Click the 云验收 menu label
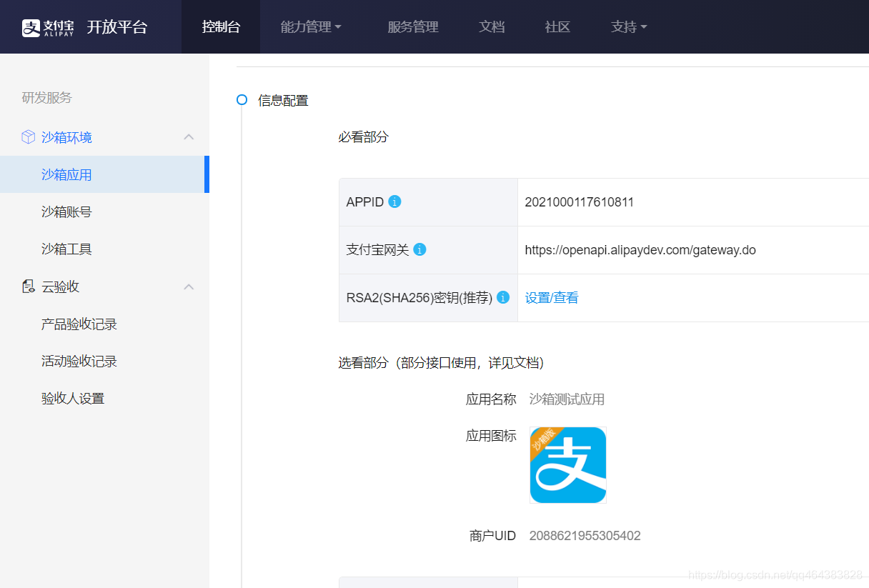This screenshot has height=588, width=869. click(x=60, y=286)
